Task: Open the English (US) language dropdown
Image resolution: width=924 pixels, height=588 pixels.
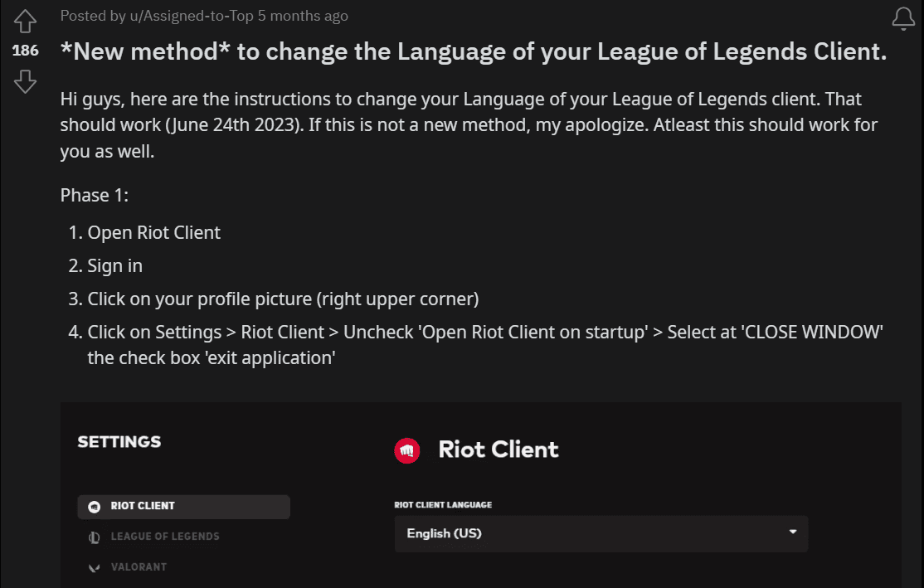Action: [x=600, y=533]
